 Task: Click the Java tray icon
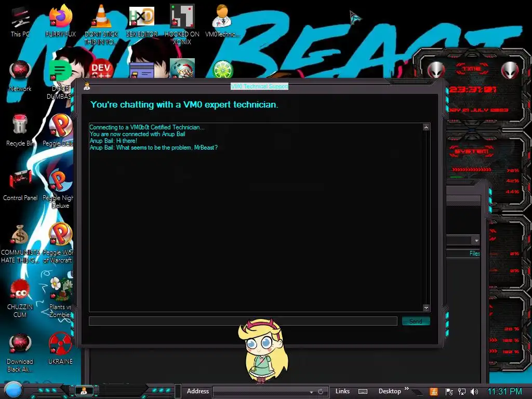pos(434,392)
